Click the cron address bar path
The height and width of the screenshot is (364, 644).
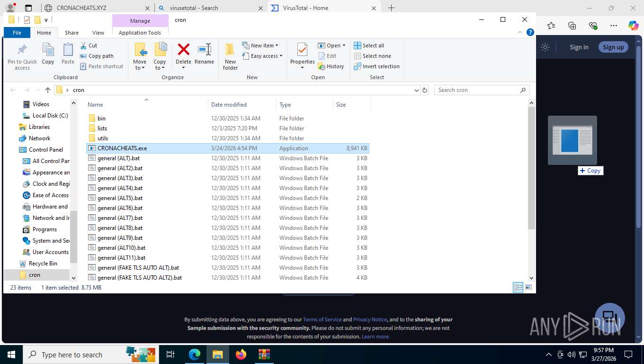click(79, 90)
